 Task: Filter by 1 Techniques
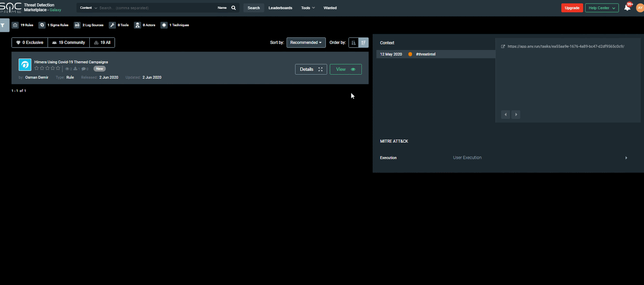[175, 25]
